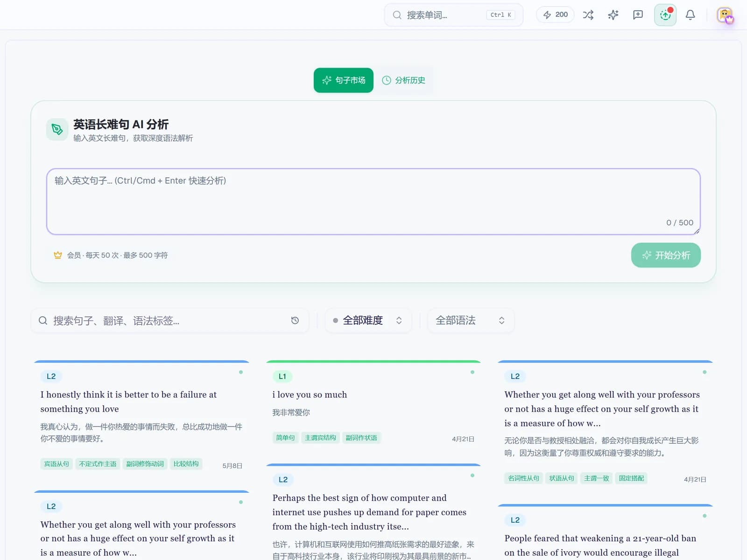Screen dimensions: 747x560
Task: Open card 'People feared that weakening'
Action: click(x=605, y=532)
